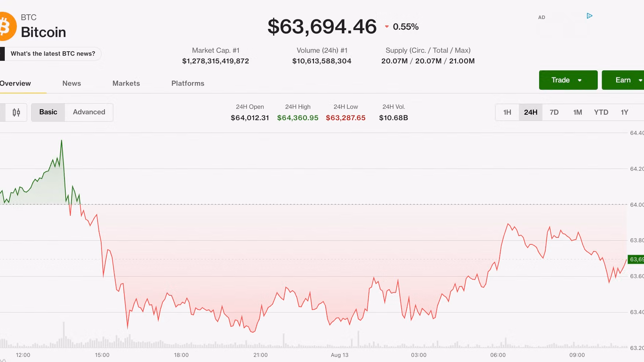Switch chart to Advanced mode

[89, 112]
